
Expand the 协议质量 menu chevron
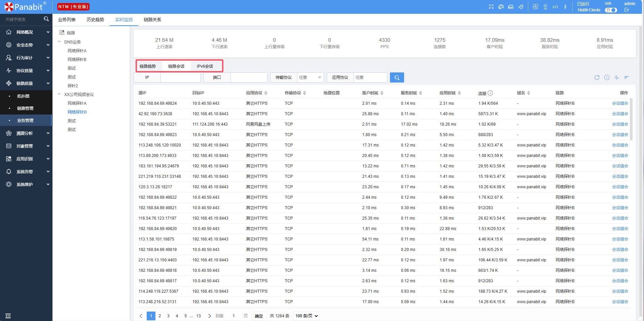click(48, 70)
